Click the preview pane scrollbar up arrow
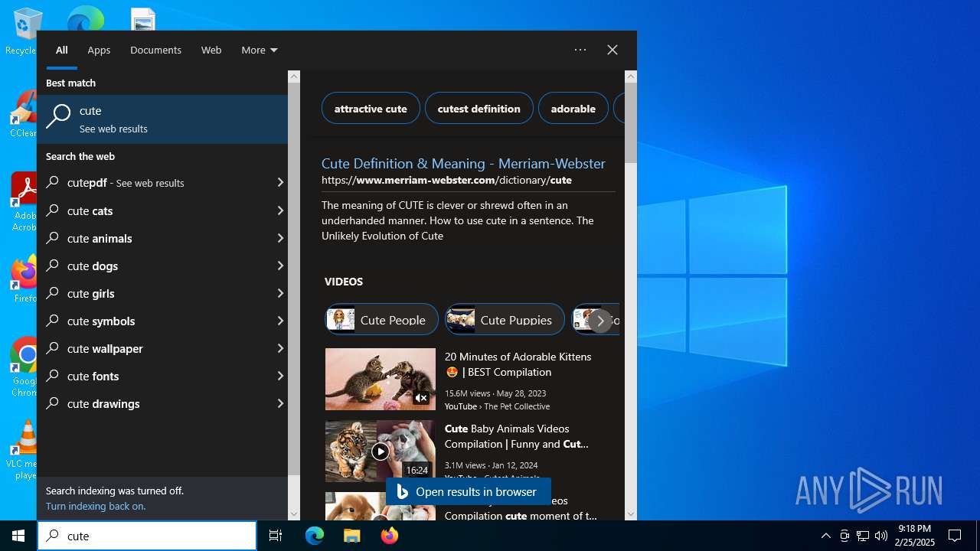 click(631, 77)
